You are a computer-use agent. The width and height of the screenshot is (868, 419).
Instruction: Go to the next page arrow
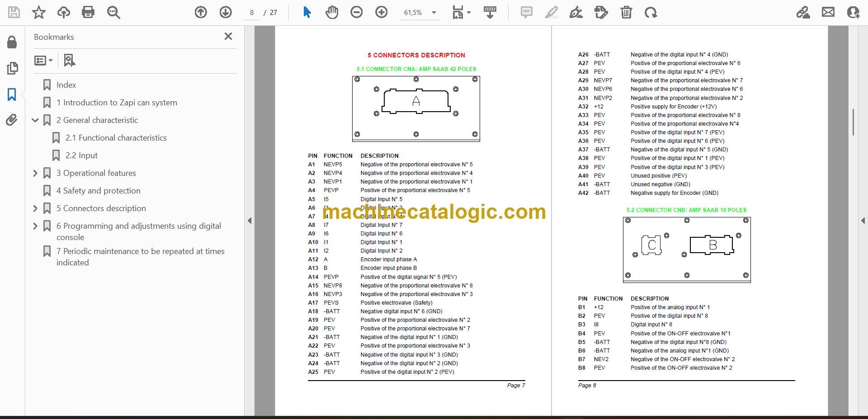(x=226, y=12)
